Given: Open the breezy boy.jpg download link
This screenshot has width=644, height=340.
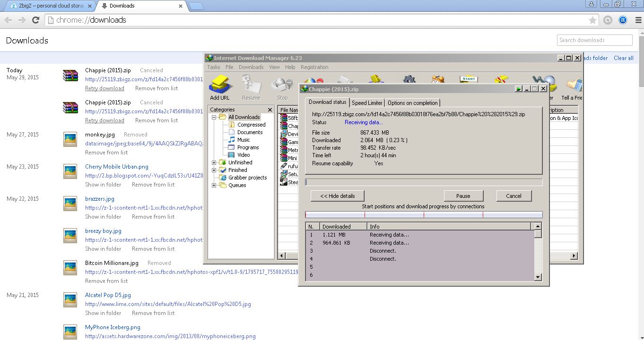Looking at the screenshot, I should [103, 231].
